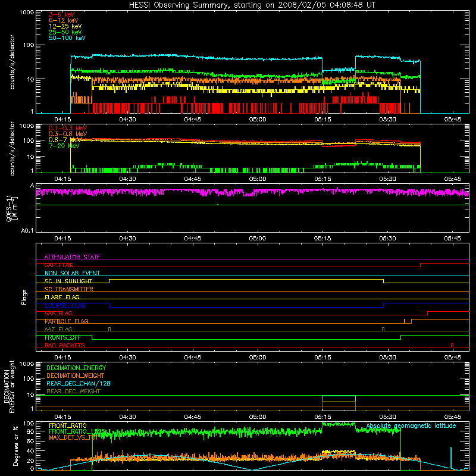Click the 0.8-7 MeV legend label

65,140
